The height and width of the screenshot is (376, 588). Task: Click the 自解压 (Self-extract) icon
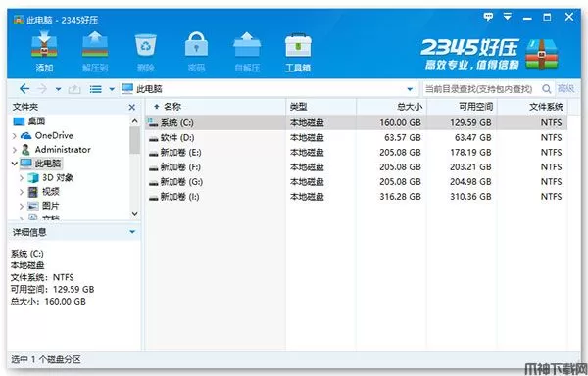[247, 45]
